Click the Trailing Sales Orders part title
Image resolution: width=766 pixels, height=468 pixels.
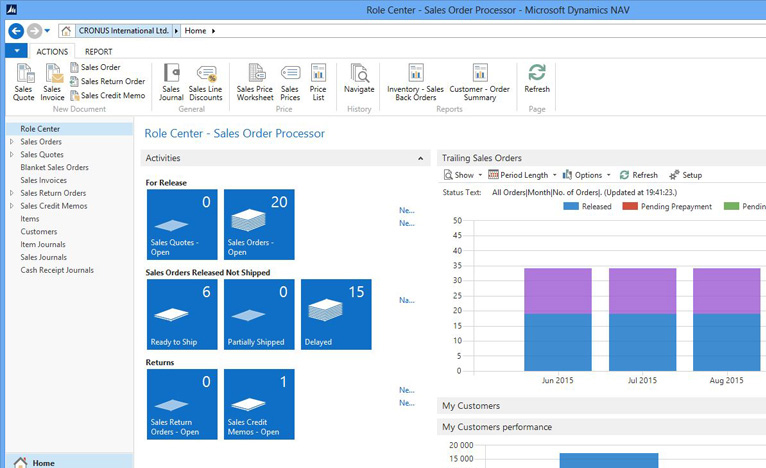click(482, 158)
